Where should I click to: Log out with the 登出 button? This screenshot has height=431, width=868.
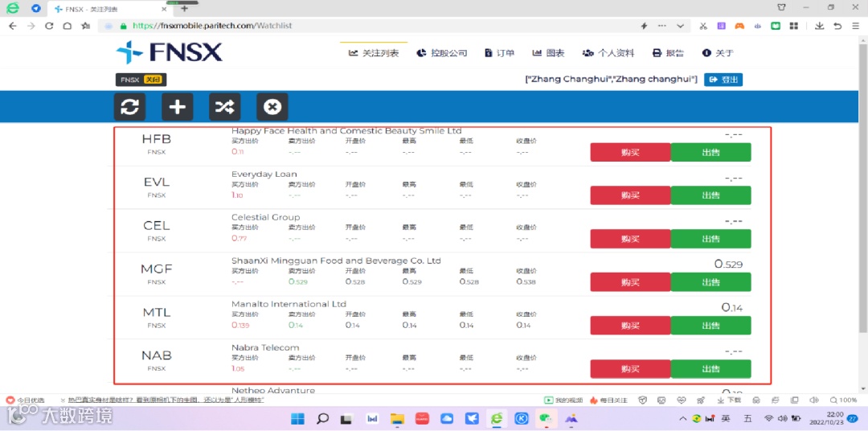723,80
